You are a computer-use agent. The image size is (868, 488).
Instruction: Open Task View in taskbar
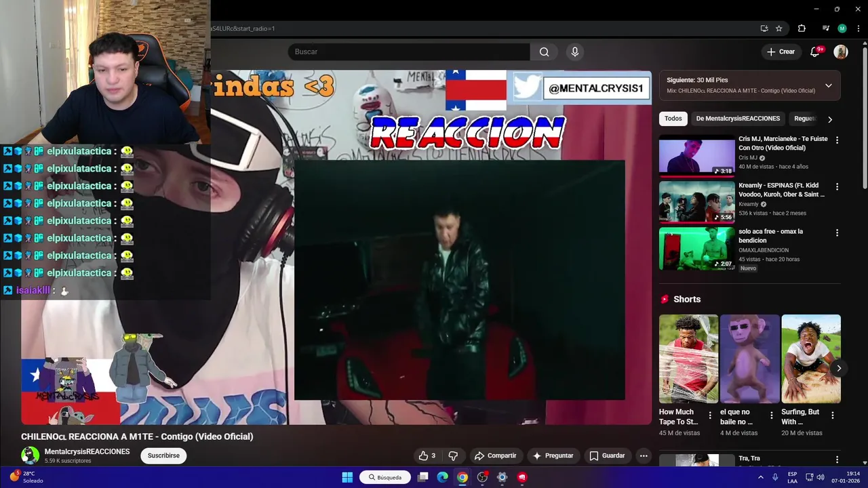click(x=423, y=477)
